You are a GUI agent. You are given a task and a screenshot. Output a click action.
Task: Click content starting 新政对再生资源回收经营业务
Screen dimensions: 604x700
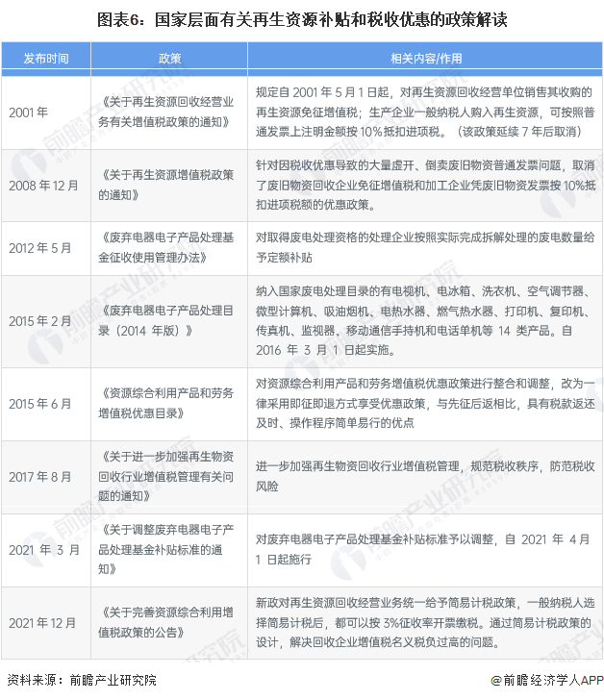click(x=425, y=623)
